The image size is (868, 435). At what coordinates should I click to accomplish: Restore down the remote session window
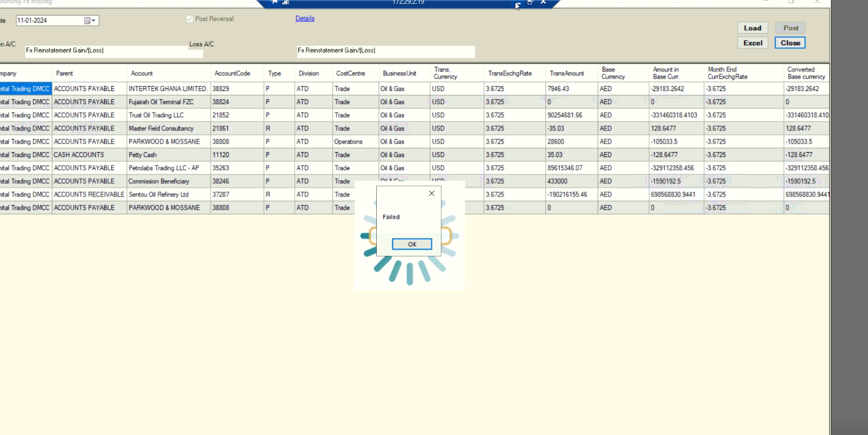[530, 2]
